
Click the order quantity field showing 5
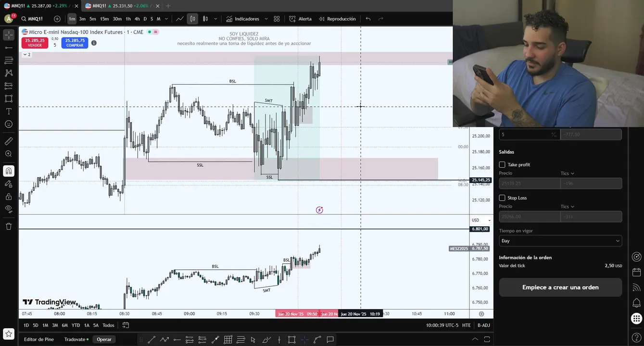point(529,135)
